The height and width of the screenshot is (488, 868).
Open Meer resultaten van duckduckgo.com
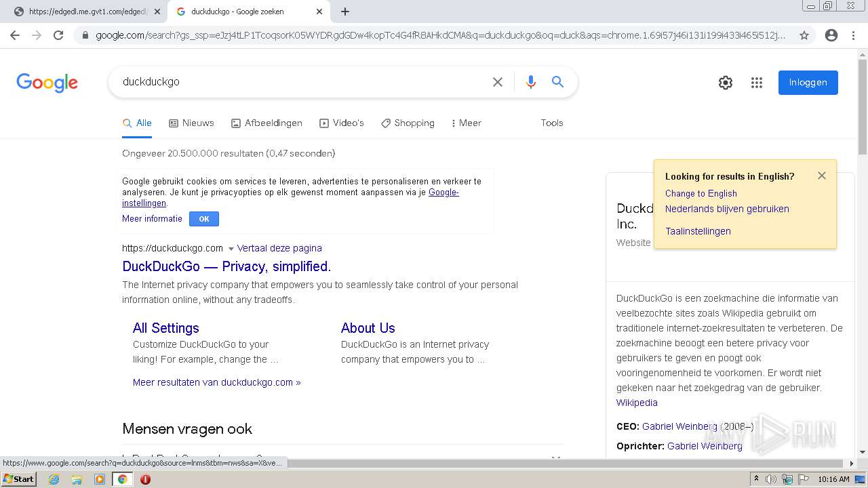[217, 382]
